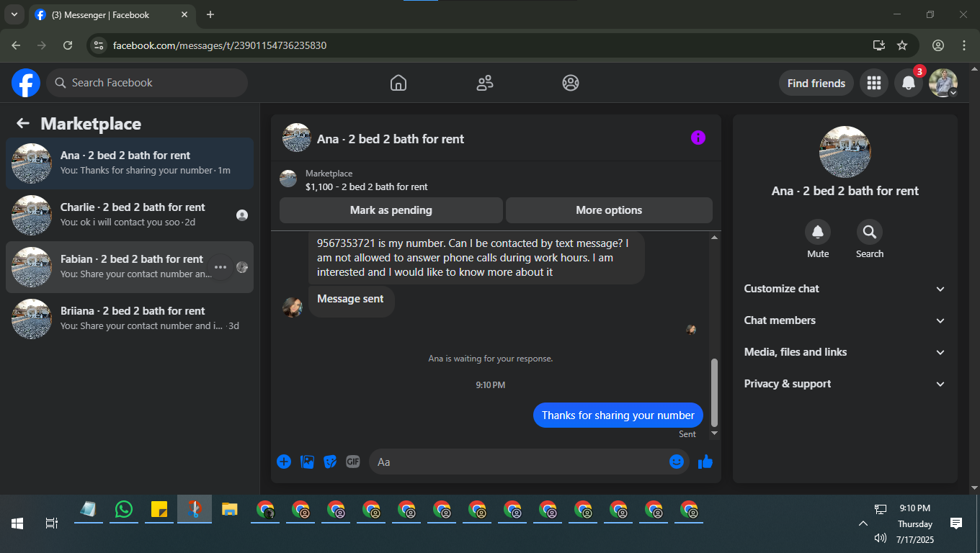Viewport: 980px width, 553px height.
Task: View site information next to the URL
Action: (x=99, y=45)
